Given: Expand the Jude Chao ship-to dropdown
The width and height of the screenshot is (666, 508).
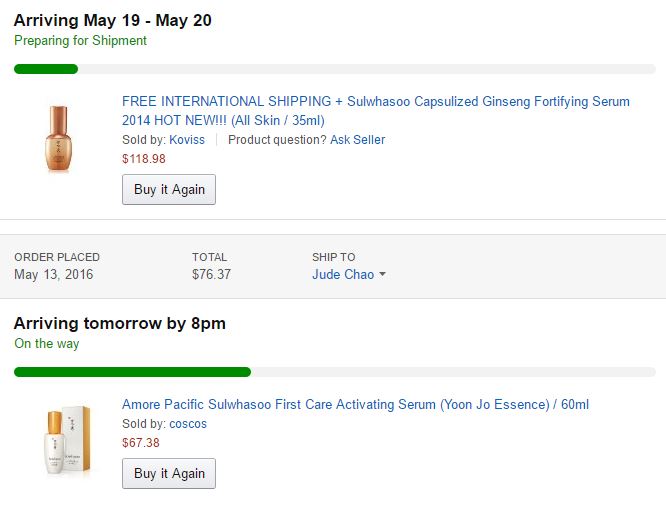Looking at the screenshot, I should click(x=349, y=274).
